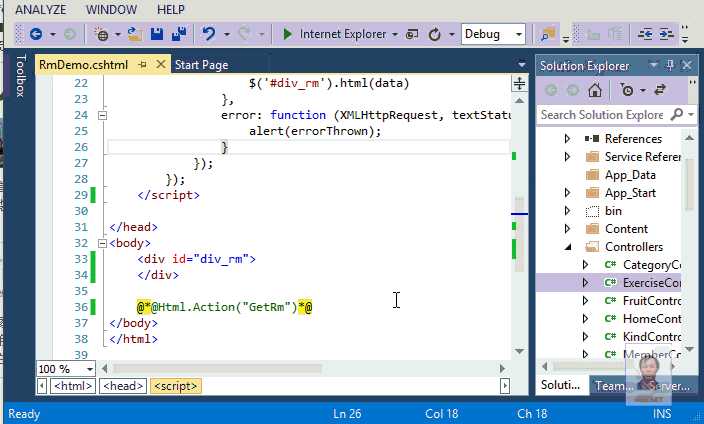Open the Toolbox side panel

[x=21, y=75]
